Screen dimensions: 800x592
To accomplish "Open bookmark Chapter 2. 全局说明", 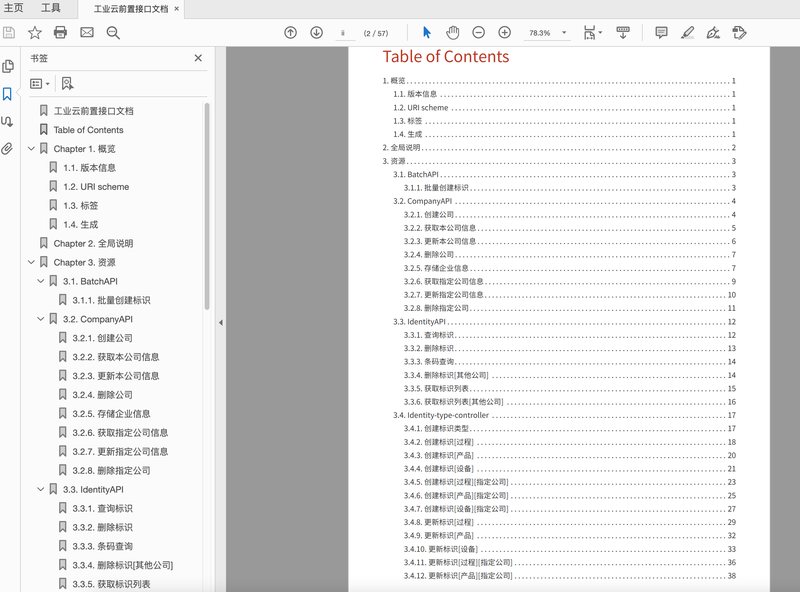I will pos(93,243).
